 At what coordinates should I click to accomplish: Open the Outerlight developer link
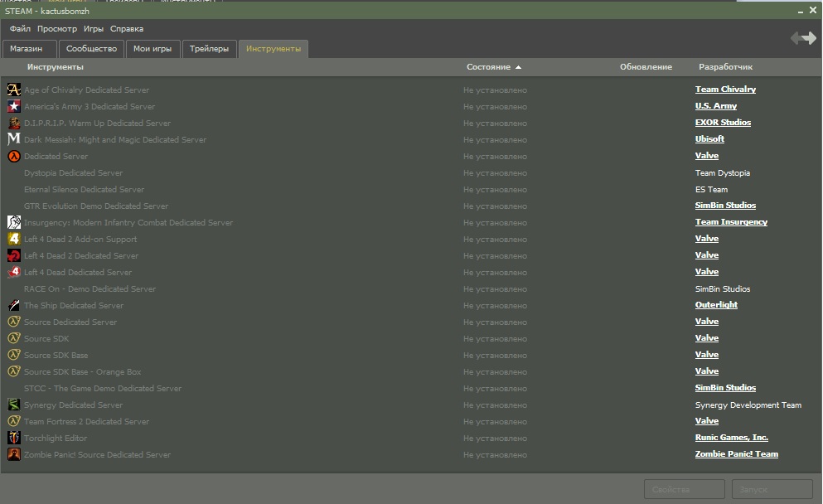pyautogui.click(x=716, y=305)
